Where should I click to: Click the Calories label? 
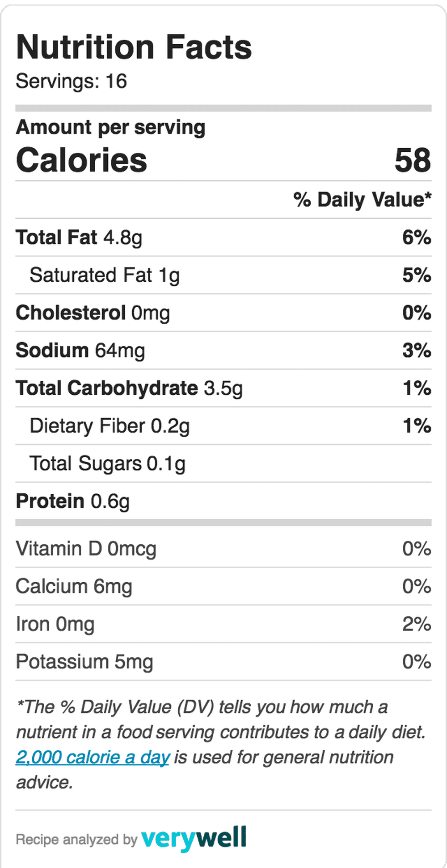tap(81, 160)
